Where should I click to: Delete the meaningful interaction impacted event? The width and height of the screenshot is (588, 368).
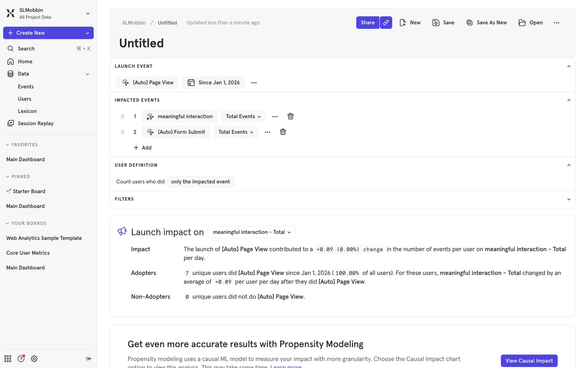click(x=290, y=117)
